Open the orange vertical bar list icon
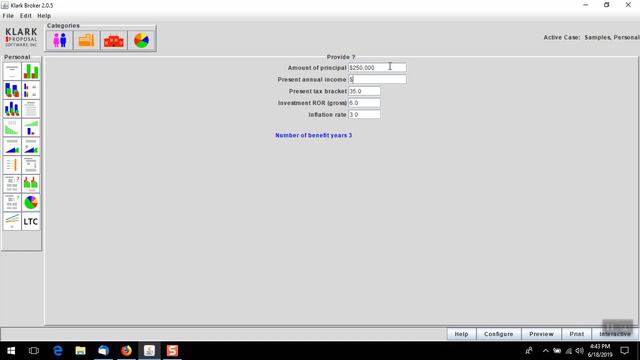Image resolution: width=640 pixels, height=360 pixels. click(12, 165)
